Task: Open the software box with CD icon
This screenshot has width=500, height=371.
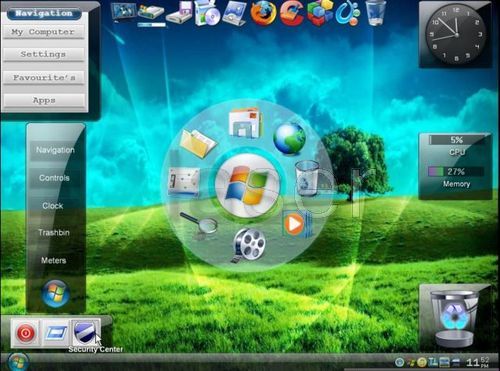Action: click(207, 13)
